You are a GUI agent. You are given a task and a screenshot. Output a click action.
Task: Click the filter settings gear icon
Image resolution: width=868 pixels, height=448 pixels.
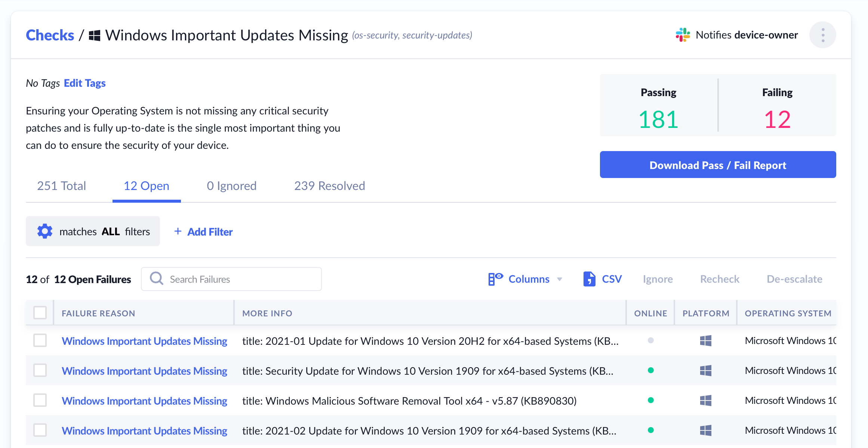pos(45,231)
